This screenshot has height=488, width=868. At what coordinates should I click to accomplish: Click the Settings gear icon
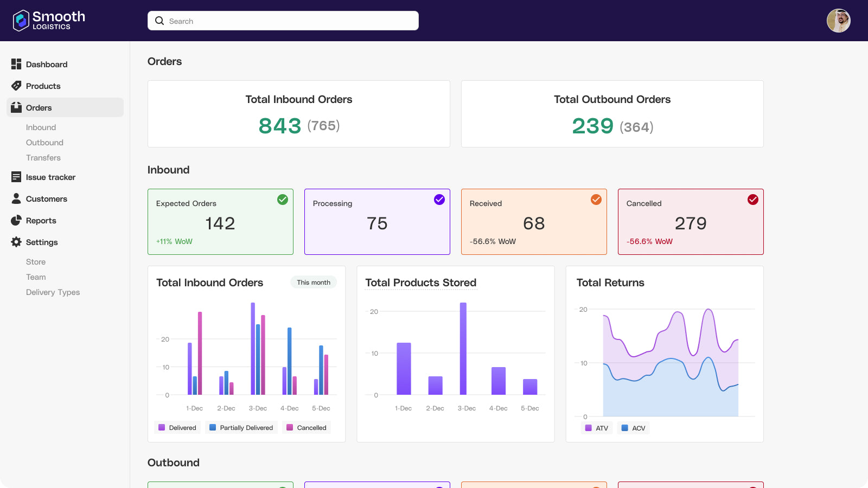16,242
